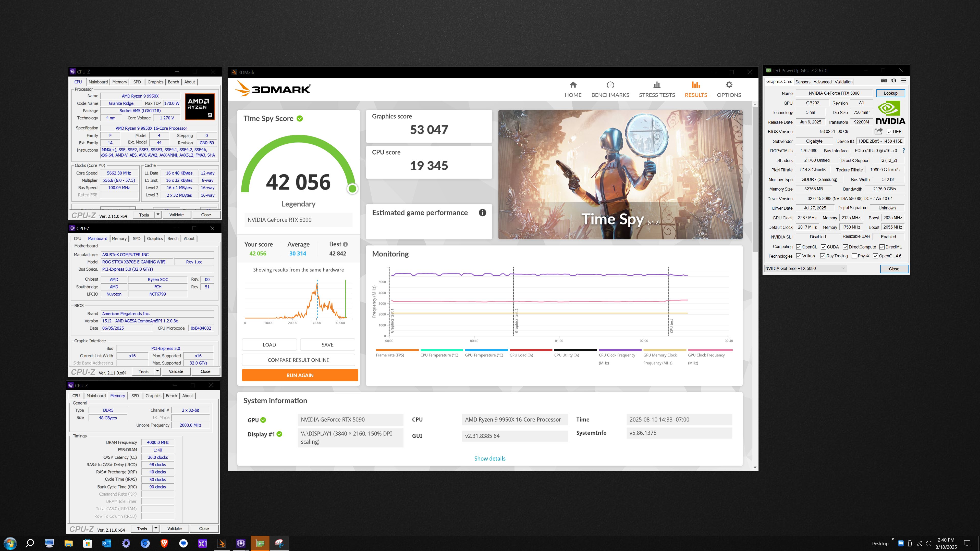Click the Bus Interface question mark in GPU-Z
The image size is (980, 551).
coord(903,151)
